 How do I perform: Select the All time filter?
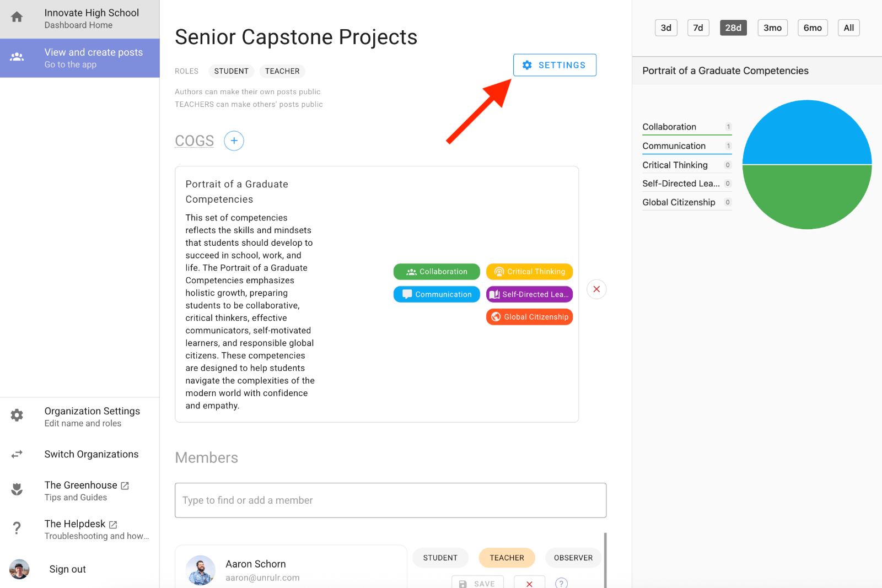point(848,27)
